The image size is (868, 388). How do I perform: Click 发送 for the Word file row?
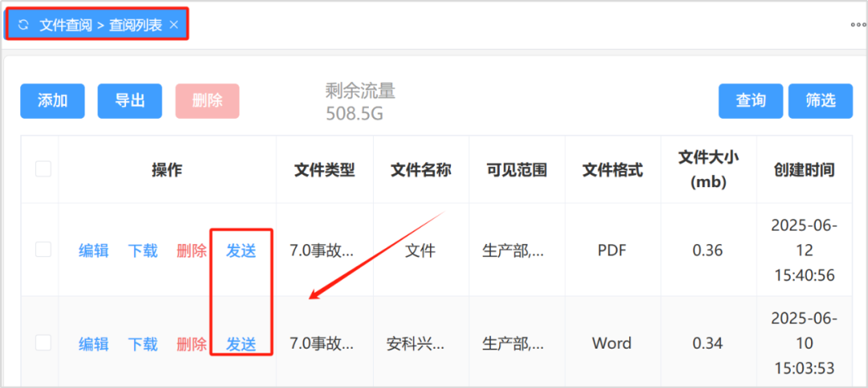tap(241, 344)
